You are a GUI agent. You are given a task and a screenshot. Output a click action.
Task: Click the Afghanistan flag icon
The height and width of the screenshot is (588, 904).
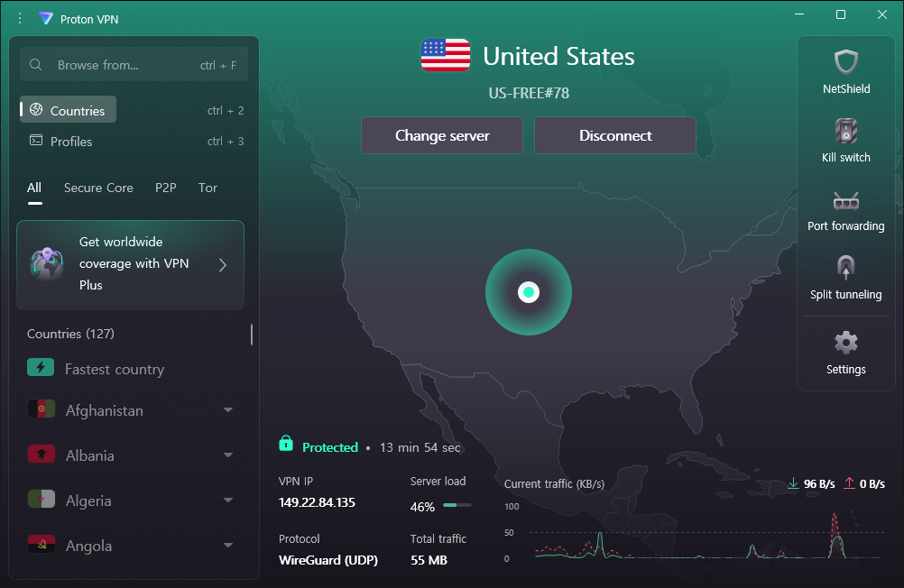pos(41,409)
